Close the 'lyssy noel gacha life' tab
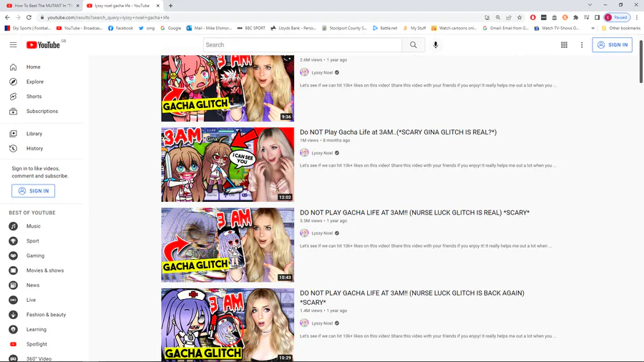 click(157, 6)
